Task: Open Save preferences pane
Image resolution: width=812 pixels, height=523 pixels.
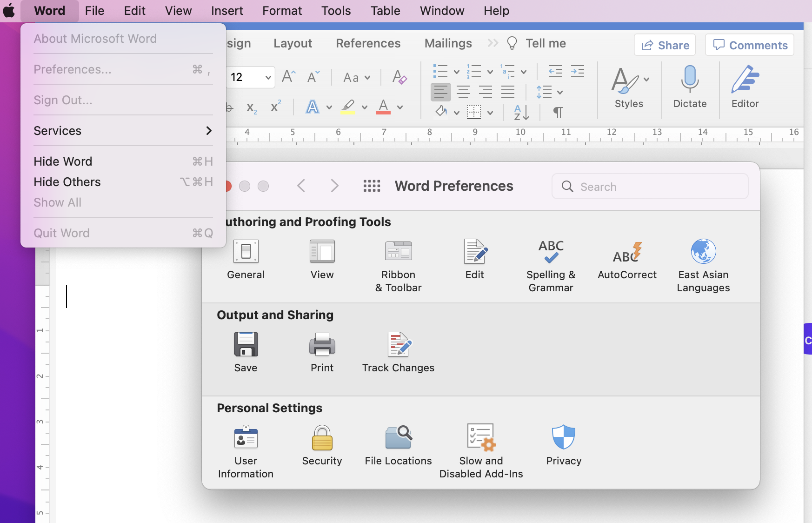Action: (246, 353)
